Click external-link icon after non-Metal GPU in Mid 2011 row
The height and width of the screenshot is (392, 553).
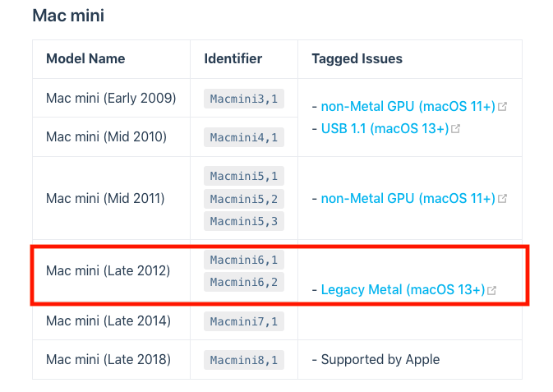coord(503,199)
